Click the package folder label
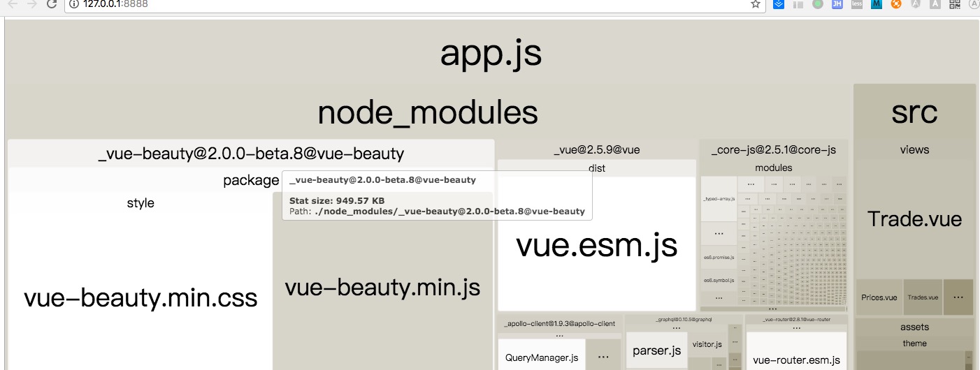This screenshot has height=370, width=980. point(251,180)
